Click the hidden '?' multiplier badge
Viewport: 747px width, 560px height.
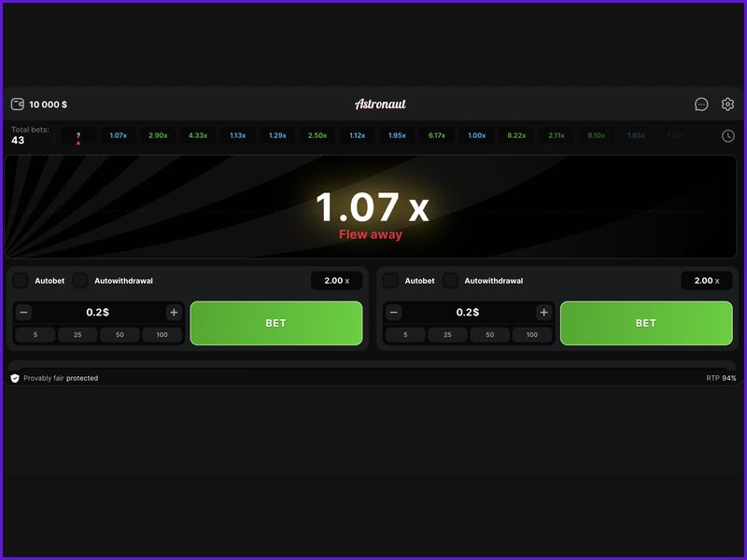click(77, 135)
